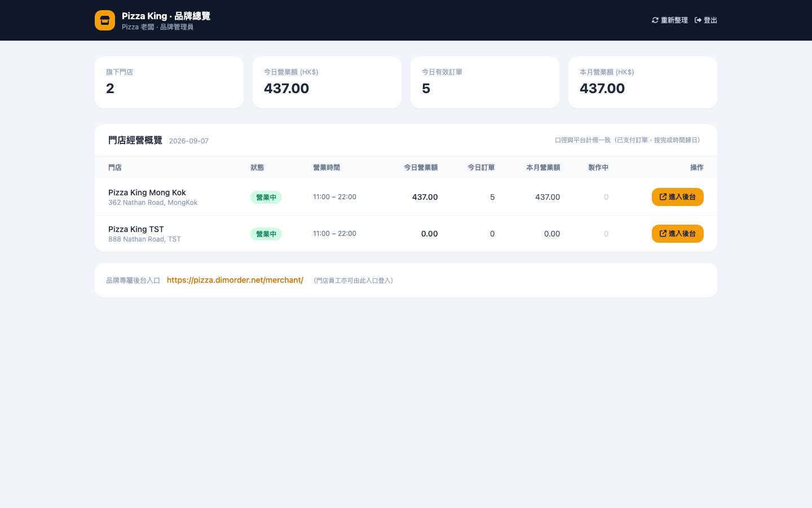Image resolution: width=812 pixels, height=508 pixels.
Task: Click TST's opening hours 11:00 – 22:00
Action: [335, 234]
